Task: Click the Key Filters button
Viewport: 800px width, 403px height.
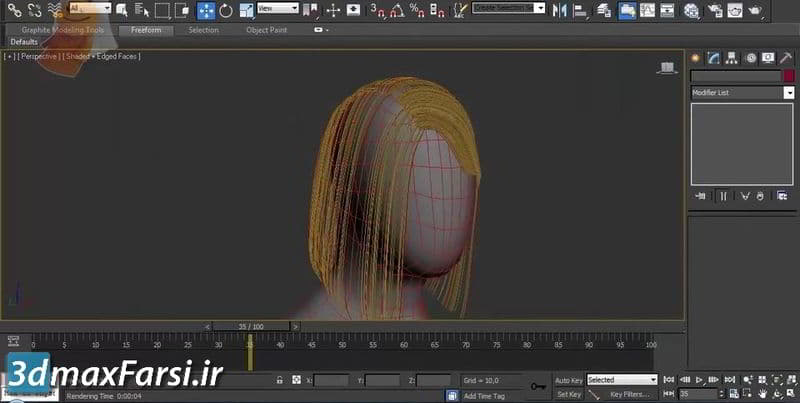Action: pyautogui.click(x=630, y=395)
